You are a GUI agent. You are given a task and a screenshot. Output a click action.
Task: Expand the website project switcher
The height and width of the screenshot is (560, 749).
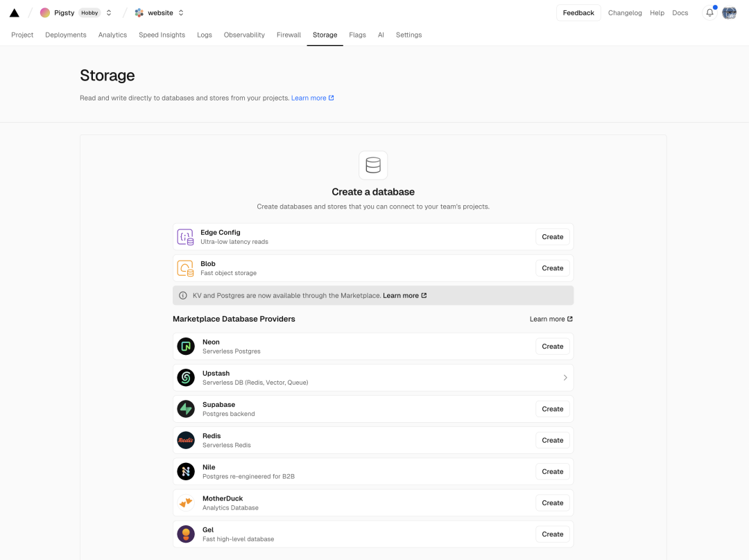point(181,12)
